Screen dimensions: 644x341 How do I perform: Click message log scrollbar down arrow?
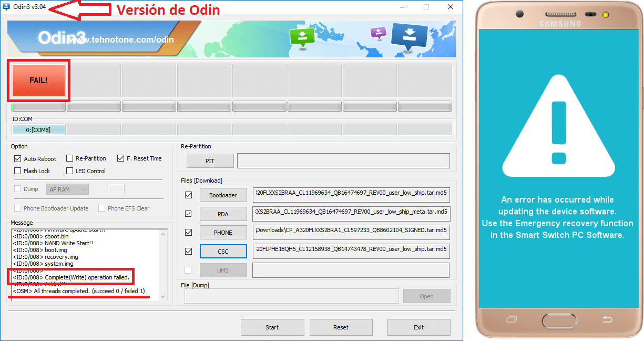(x=162, y=297)
